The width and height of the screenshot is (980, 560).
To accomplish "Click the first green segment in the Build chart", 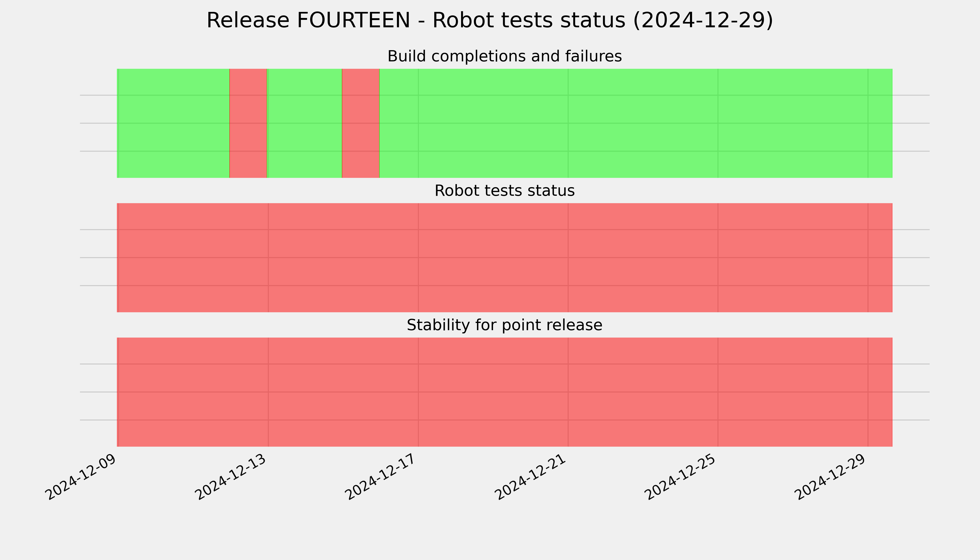I will click(x=173, y=123).
